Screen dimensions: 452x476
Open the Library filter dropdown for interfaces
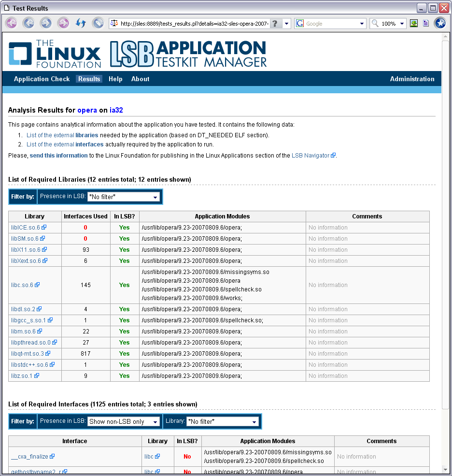(223, 421)
